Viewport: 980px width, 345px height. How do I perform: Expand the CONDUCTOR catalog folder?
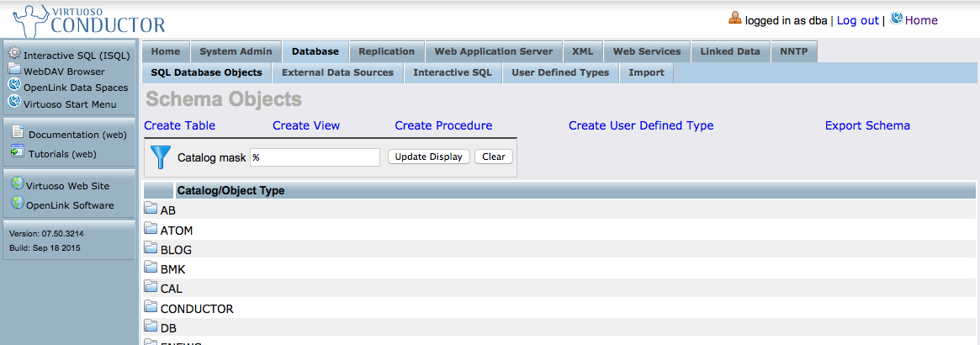151,308
